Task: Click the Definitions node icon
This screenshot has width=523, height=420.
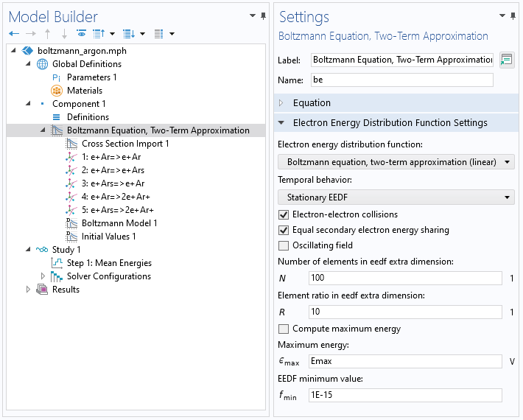Action: (57, 117)
